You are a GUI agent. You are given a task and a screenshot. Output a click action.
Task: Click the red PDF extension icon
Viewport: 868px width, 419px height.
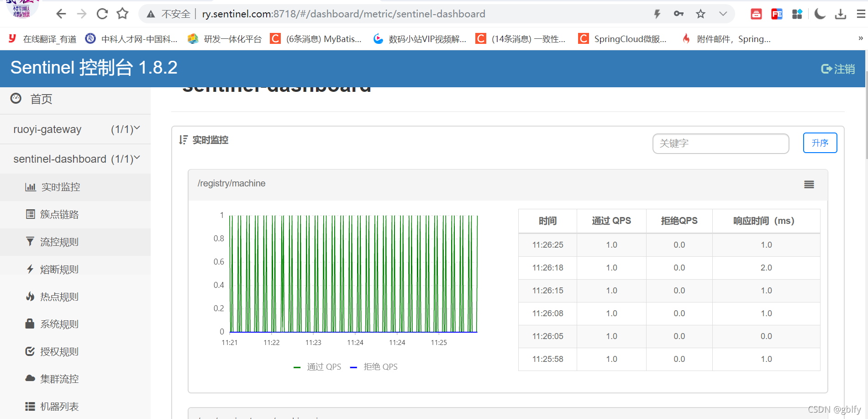(x=777, y=14)
